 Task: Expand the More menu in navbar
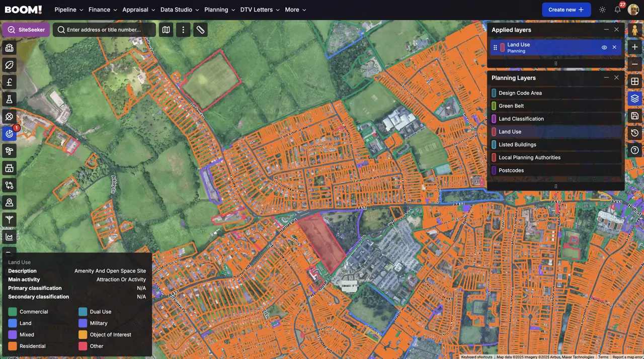[x=295, y=10]
